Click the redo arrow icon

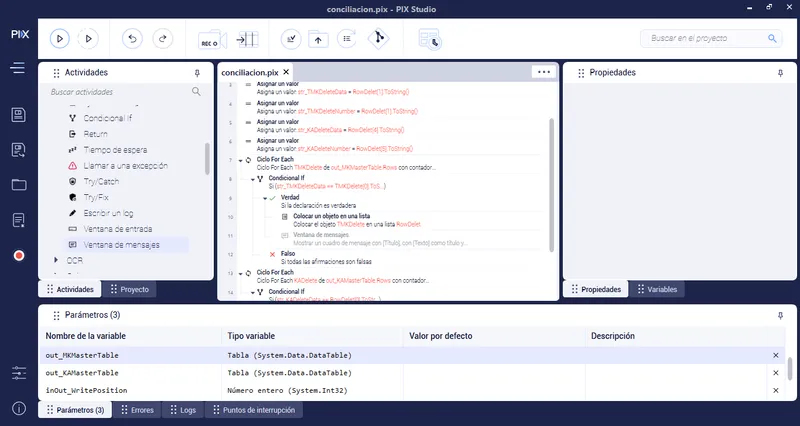point(163,39)
